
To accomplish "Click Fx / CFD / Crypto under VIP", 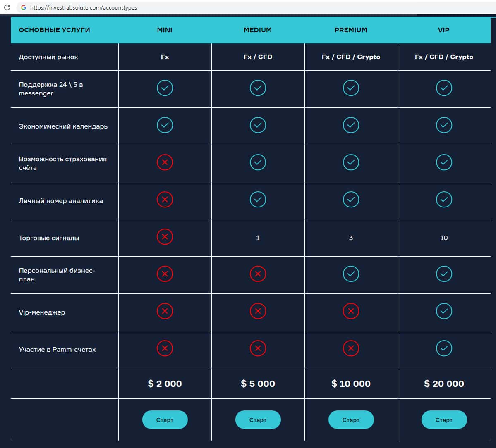I will 444,57.
